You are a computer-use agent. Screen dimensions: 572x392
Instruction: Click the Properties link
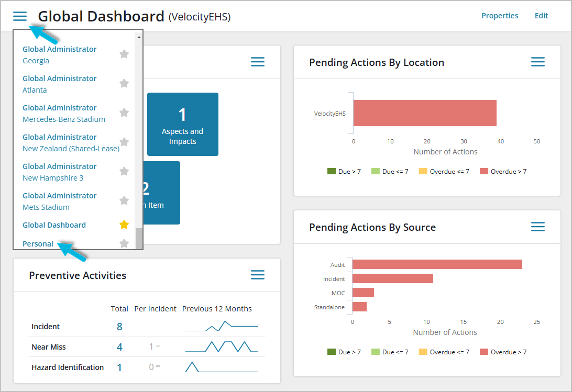[500, 16]
